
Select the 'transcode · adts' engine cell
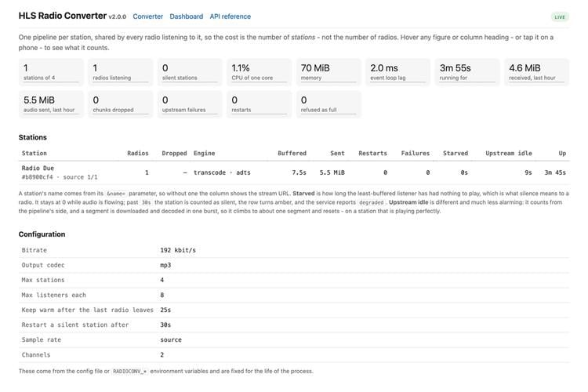point(222,172)
